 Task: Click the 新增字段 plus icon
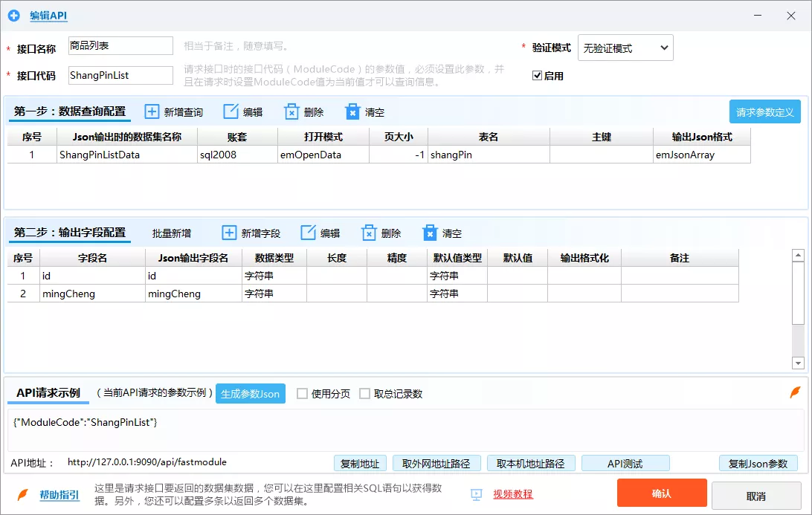229,233
